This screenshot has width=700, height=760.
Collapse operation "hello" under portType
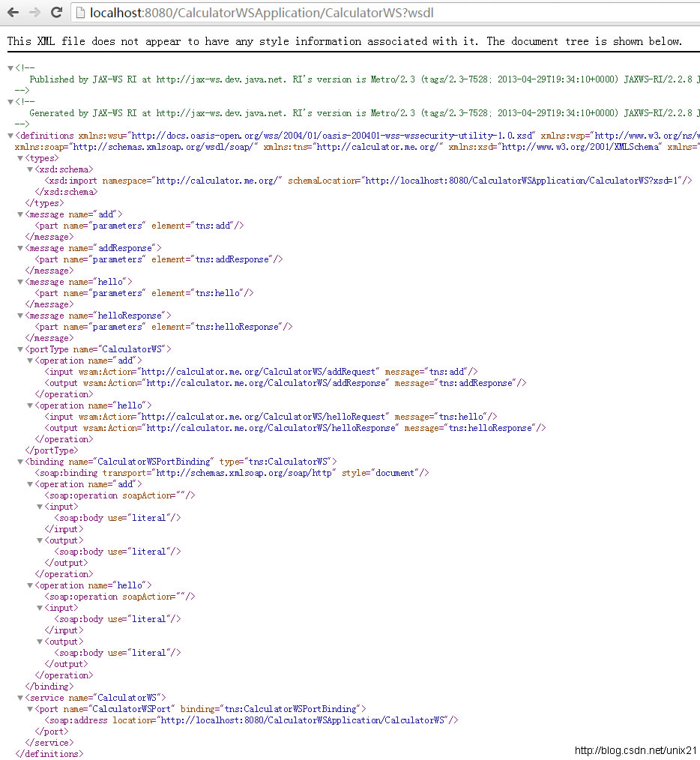point(29,405)
